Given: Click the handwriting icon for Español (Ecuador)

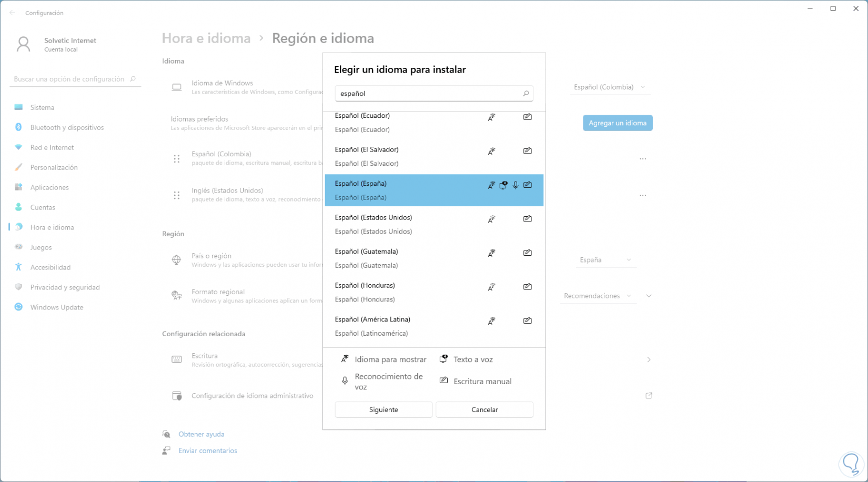Looking at the screenshot, I should [527, 117].
